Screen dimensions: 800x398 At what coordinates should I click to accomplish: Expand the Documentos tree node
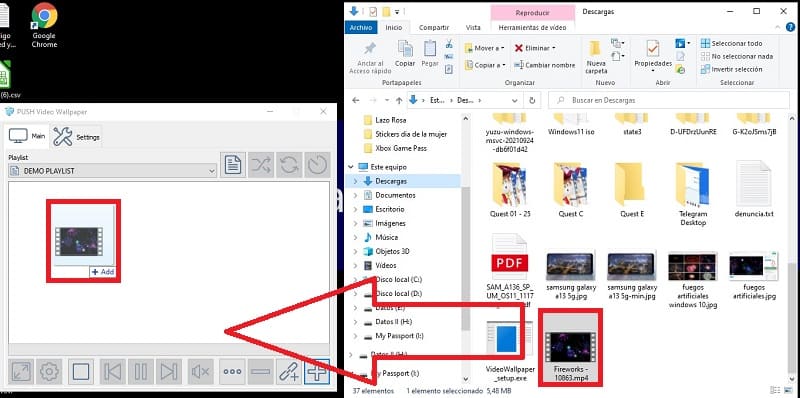(x=355, y=195)
